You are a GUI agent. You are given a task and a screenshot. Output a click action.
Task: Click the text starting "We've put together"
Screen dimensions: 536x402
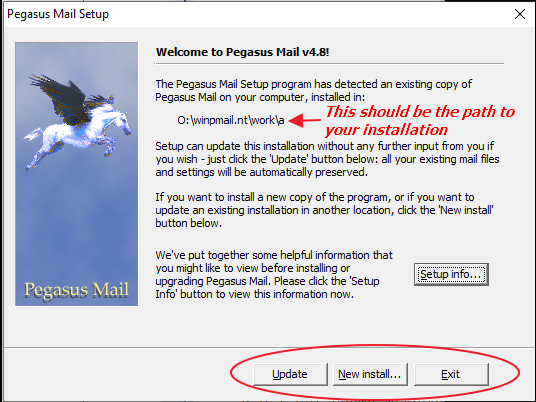click(x=274, y=274)
